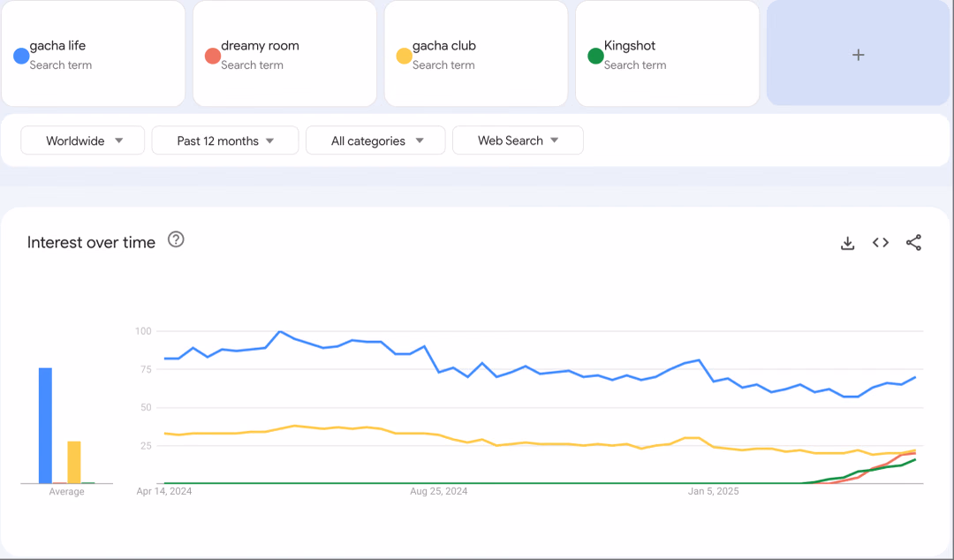Open embed code for the chart
This screenshot has height=560, width=954.
(x=881, y=242)
